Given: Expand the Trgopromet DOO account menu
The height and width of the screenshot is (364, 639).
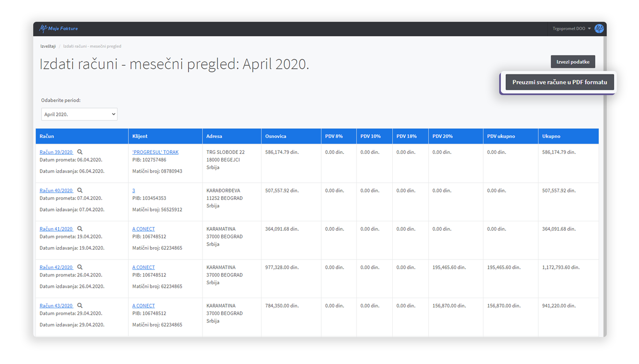Looking at the screenshot, I should [x=572, y=29].
